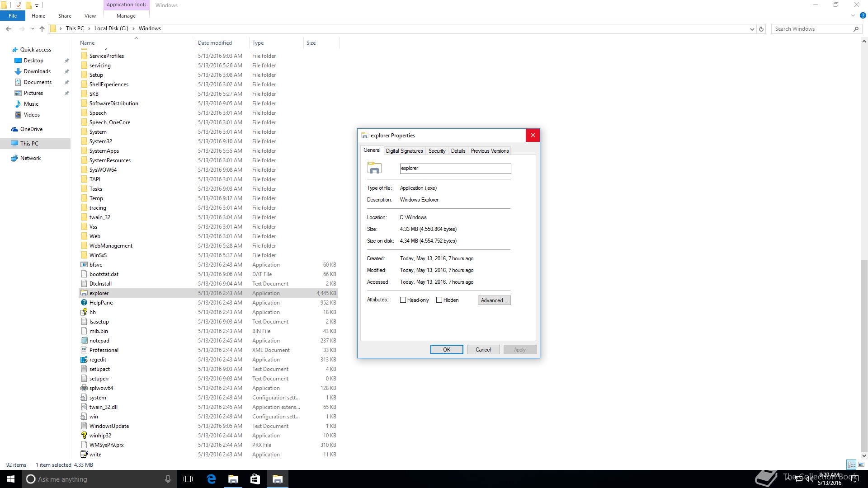This screenshot has width=868, height=488.
Task: Click the Windows breadcrumb segment
Action: click(150, 28)
